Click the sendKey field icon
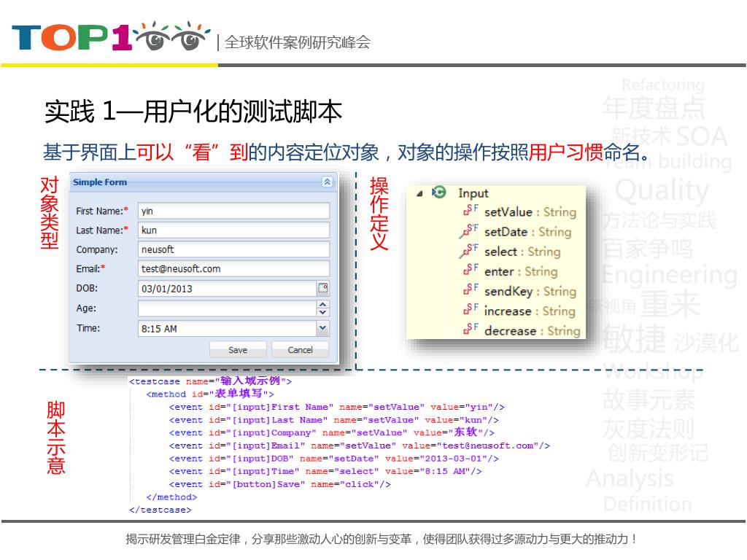The image size is (747, 560). (x=471, y=289)
